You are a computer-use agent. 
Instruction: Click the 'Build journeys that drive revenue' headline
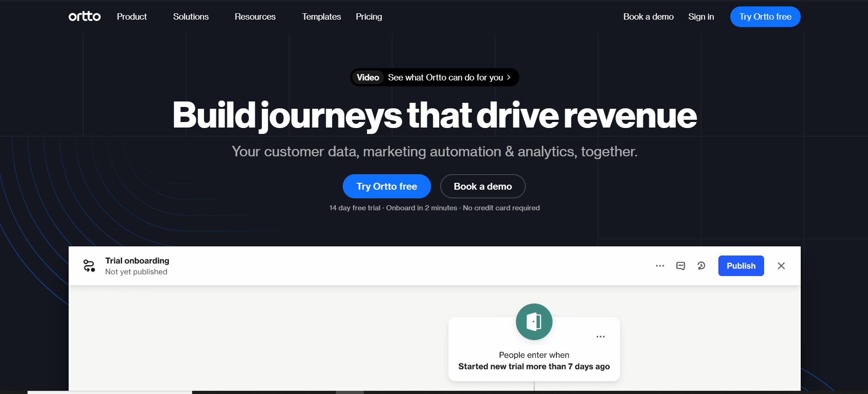[434, 115]
